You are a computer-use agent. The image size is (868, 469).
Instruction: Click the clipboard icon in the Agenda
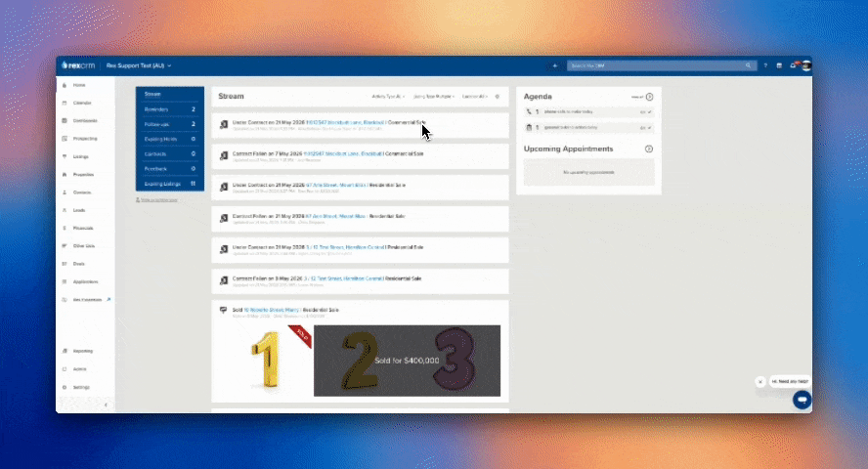pyautogui.click(x=529, y=127)
